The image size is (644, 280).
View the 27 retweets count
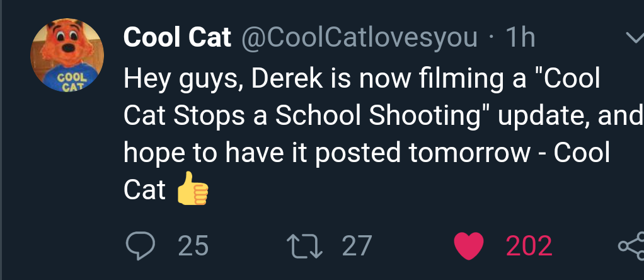coord(357,246)
